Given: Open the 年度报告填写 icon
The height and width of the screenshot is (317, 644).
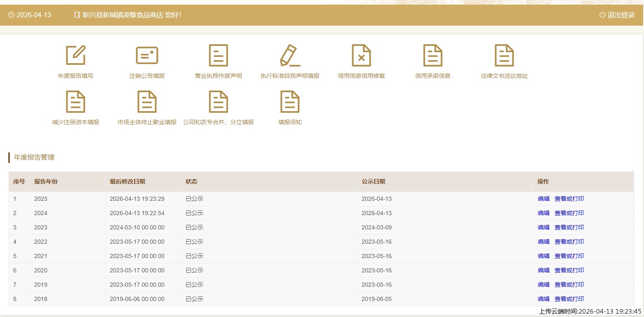Looking at the screenshot, I should tap(76, 56).
